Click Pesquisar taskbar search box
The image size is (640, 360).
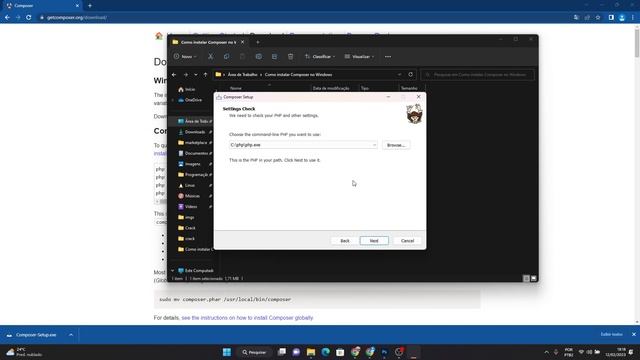[x=254, y=352]
